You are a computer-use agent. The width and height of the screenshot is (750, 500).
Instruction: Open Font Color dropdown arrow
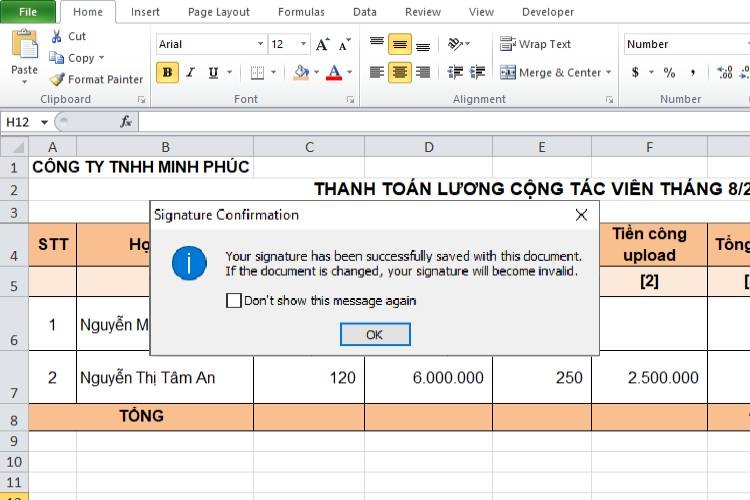click(350, 72)
